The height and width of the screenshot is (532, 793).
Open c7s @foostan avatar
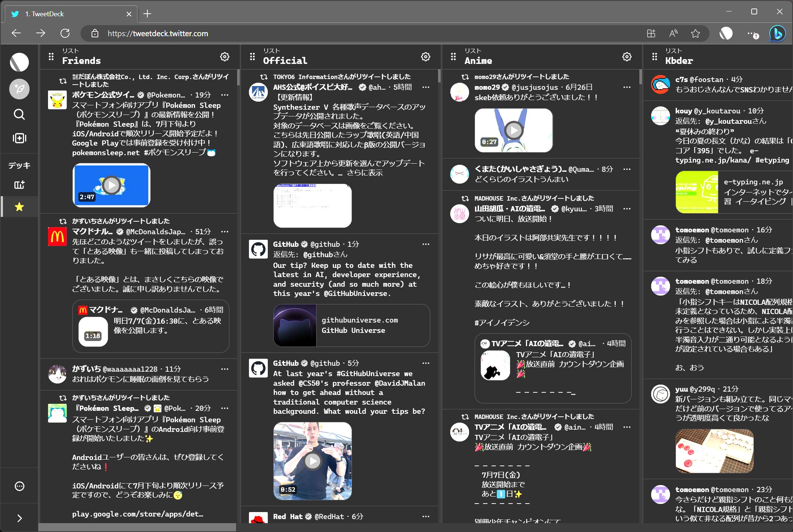(x=660, y=85)
